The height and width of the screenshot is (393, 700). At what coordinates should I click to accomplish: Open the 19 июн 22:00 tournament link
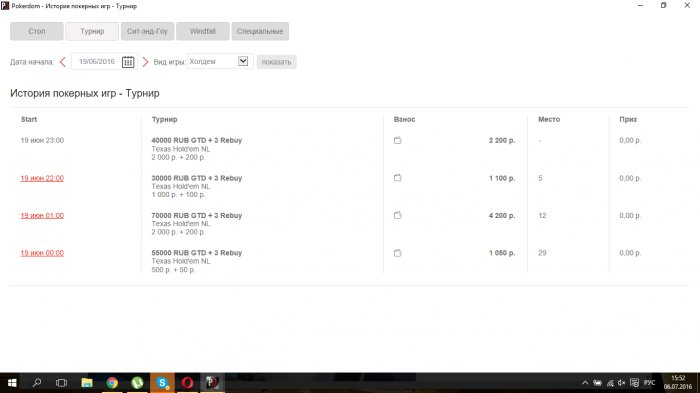tap(42, 178)
